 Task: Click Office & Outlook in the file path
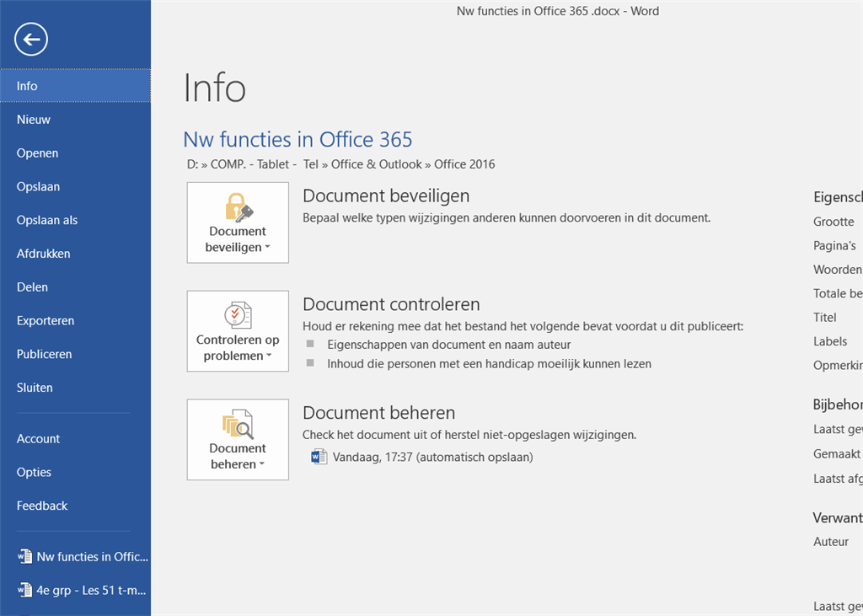[377, 164]
